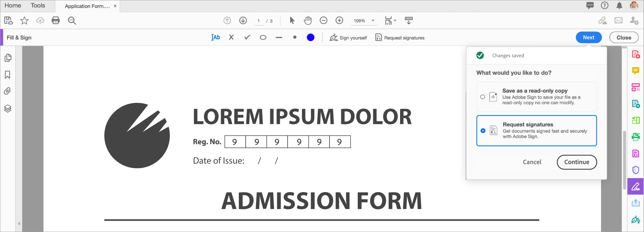The height and width of the screenshot is (232, 644).
Task: Open fit page options icon
Action: pos(388,21)
